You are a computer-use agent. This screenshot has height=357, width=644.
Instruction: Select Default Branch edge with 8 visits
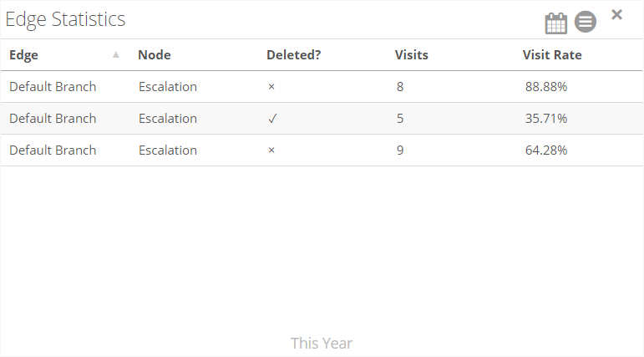coord(53,87)
